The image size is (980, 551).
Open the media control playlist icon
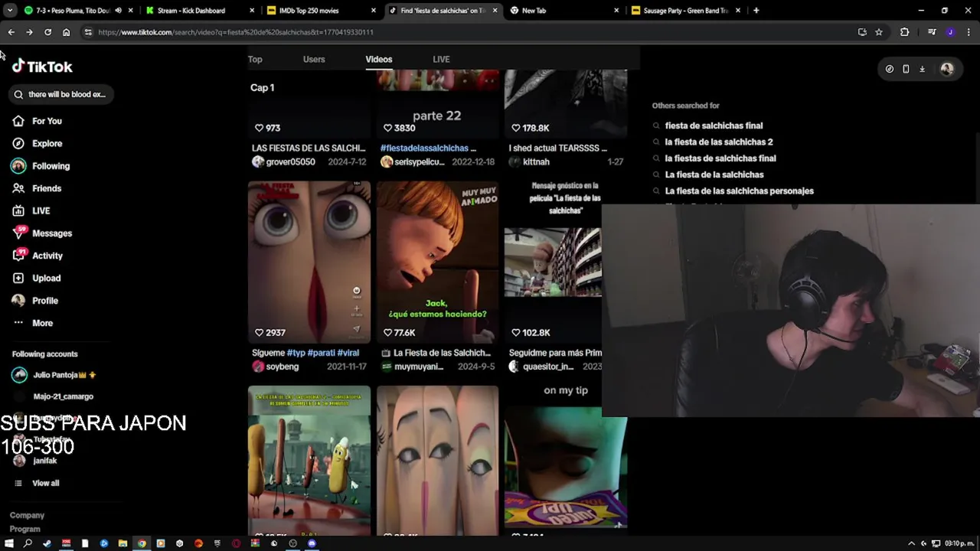click(932, 32)
